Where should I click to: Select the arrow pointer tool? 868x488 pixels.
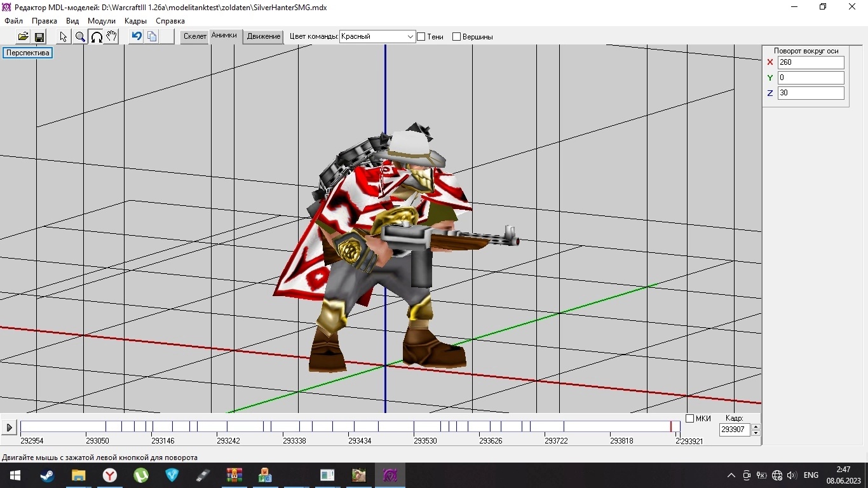[64, 37]
